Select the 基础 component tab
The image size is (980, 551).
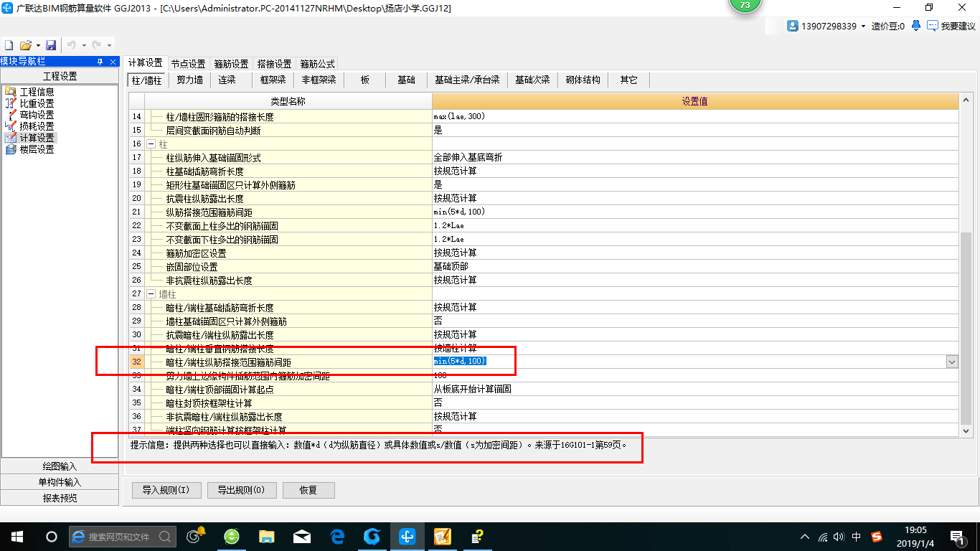click(406, 80)
